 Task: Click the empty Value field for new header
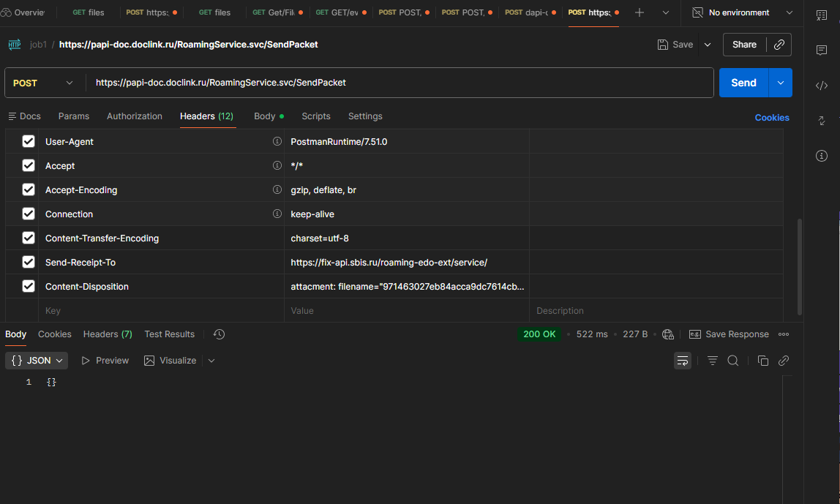click(407, 311)
